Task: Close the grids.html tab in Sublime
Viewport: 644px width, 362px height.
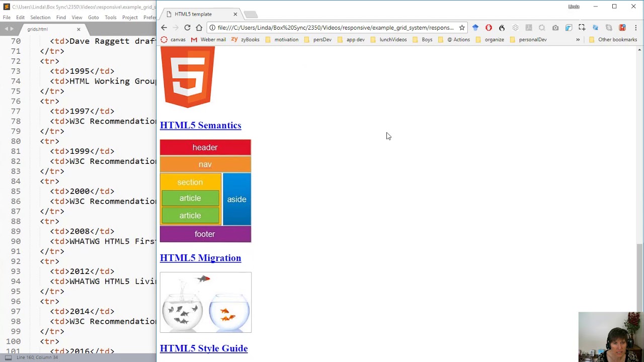Action: click(78, 29)
